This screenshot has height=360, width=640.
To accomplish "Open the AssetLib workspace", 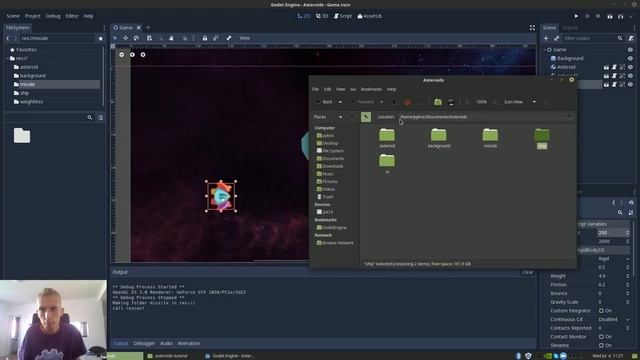I will click(369, 16).
